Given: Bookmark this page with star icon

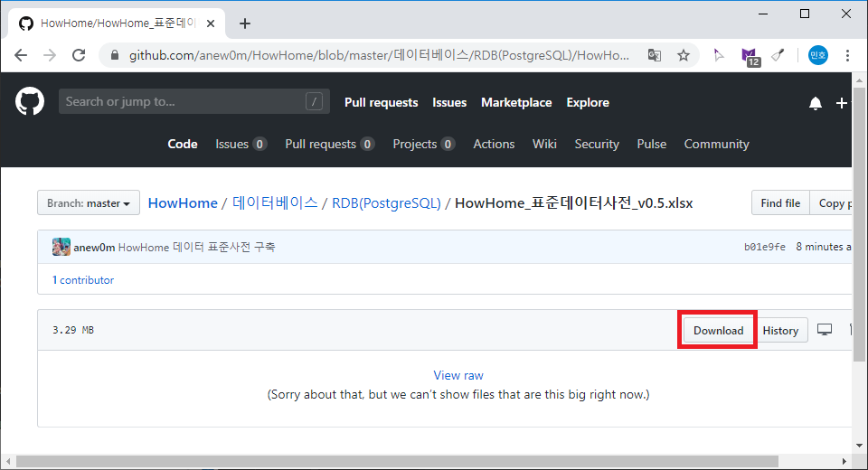Looking at the screenshot, I should pos(684,55).
